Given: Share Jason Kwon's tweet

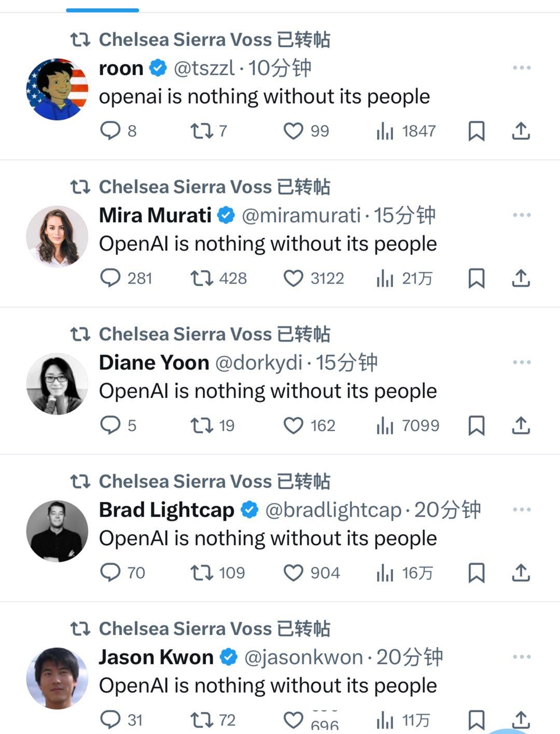Looking at the screenshot, I should coord(521,720).
